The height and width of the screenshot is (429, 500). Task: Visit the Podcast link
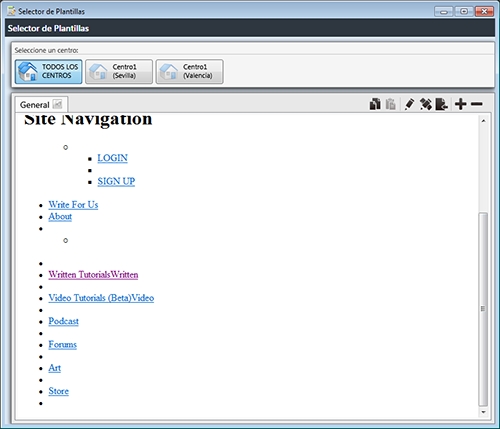click(63, 321)
